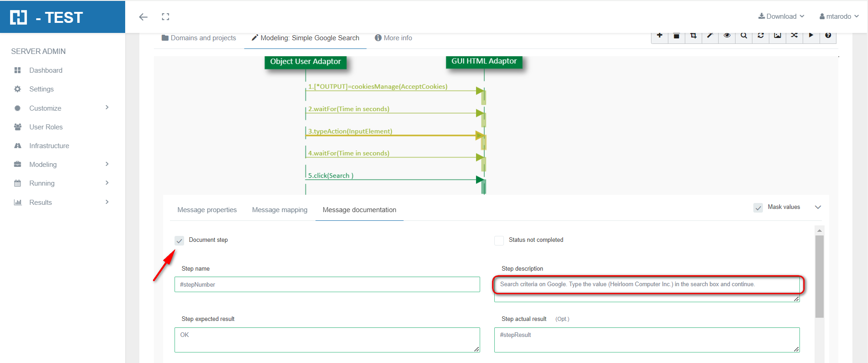
Task: Click the Step name input field
Action: click(327, 284)
